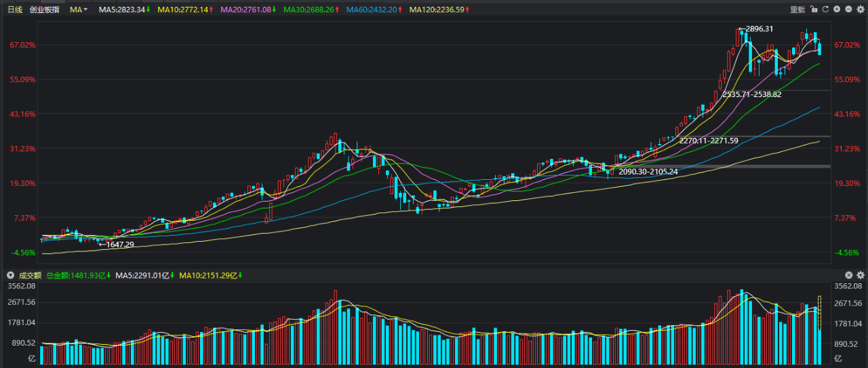Click the right axis 43.16% label
868x368 pixels.
pyautogui.click(x=848, y=114)
